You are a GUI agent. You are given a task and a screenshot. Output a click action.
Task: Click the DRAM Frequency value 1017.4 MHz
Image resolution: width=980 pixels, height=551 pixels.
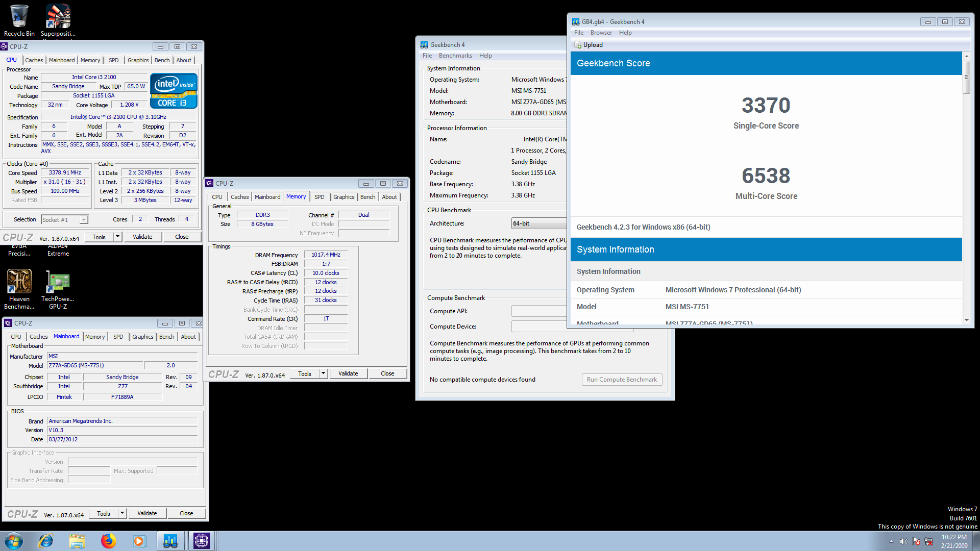[326, 255]
